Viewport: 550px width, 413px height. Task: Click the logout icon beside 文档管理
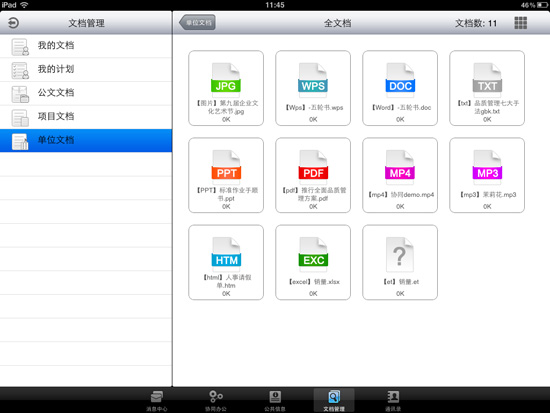pos(13,23)
